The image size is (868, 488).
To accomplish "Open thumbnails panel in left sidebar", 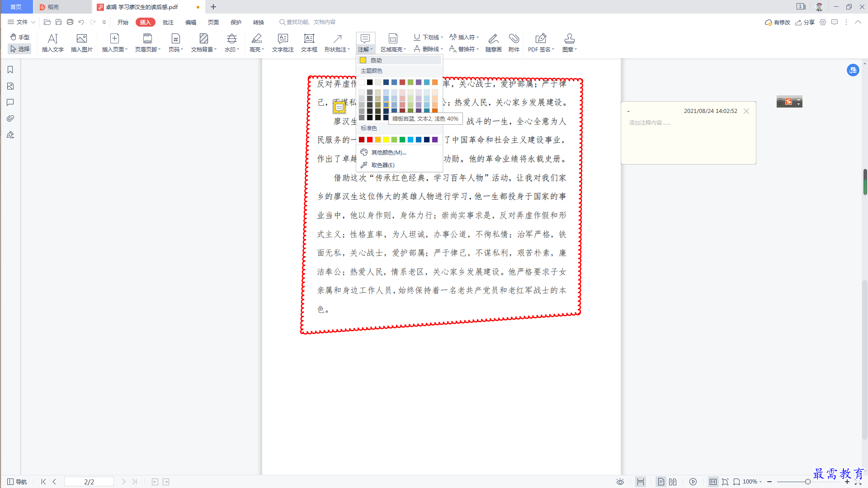I will [x=10, y=86].
